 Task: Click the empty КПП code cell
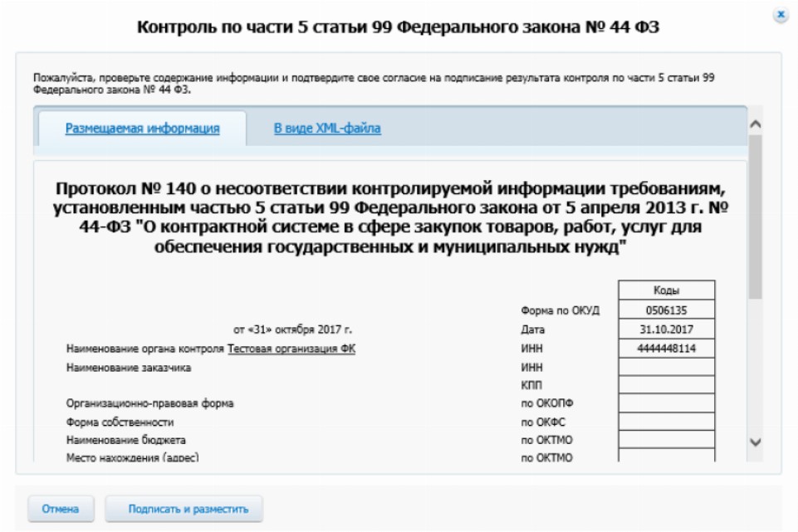[666, 385]
